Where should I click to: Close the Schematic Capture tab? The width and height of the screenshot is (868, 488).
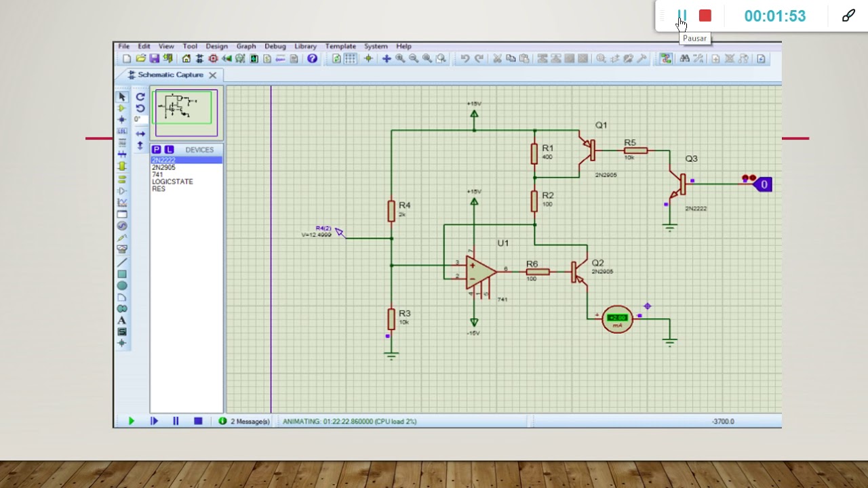coord(213,75)
